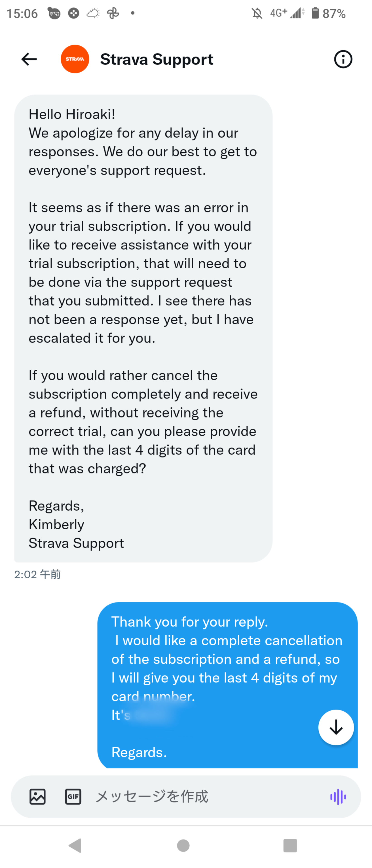Attach a photo using image icon
Screen dimensions: 372x868
37,797
